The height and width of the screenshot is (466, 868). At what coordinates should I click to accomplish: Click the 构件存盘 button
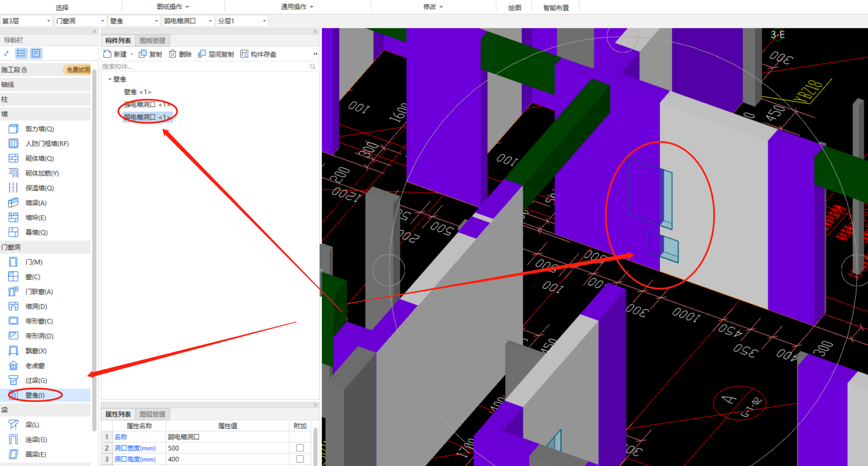pyautogui.click(x=258, y=54)
